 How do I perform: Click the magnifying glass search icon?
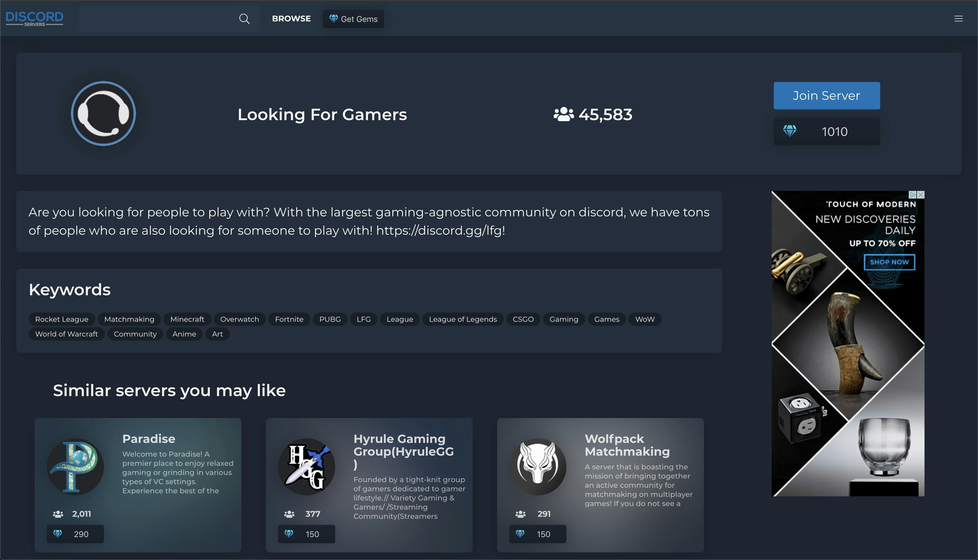245,19
